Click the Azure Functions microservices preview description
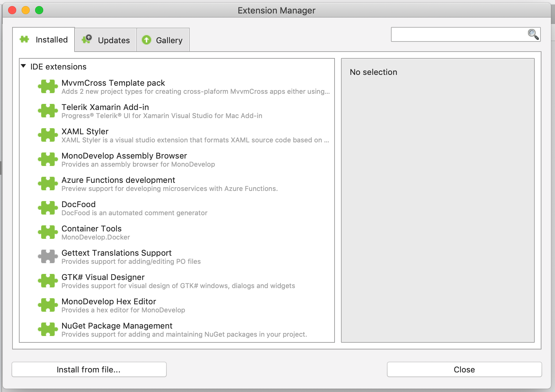The height and width of the screenshot is (392, 555). pyautogui.click(x=169, y=189)
